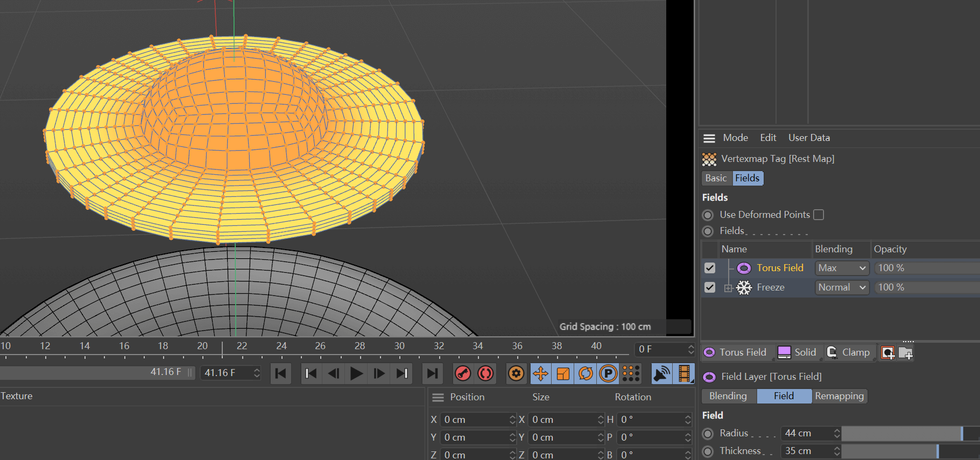Adjust the Radius slider bar
980x460 pixels.
911,433
